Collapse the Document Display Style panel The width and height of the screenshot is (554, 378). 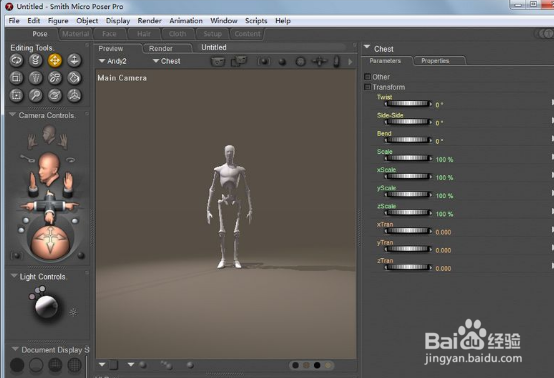tap(15, 349)
